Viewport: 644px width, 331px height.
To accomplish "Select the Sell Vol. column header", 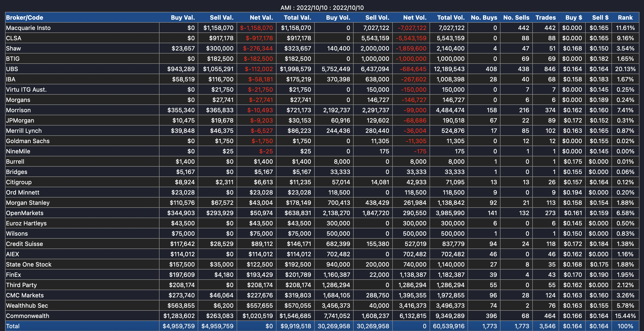I will (x=377, y=17).
